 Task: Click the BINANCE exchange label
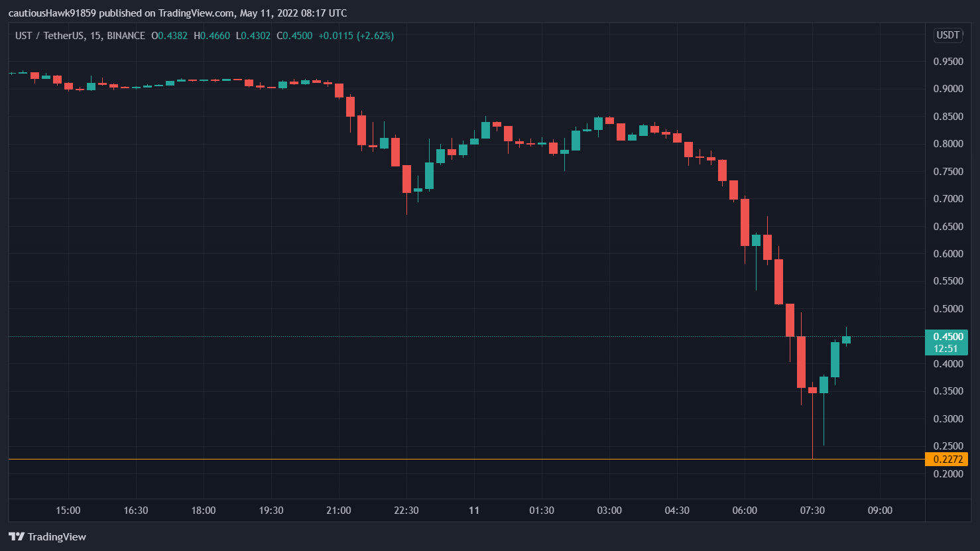[125, 36]
